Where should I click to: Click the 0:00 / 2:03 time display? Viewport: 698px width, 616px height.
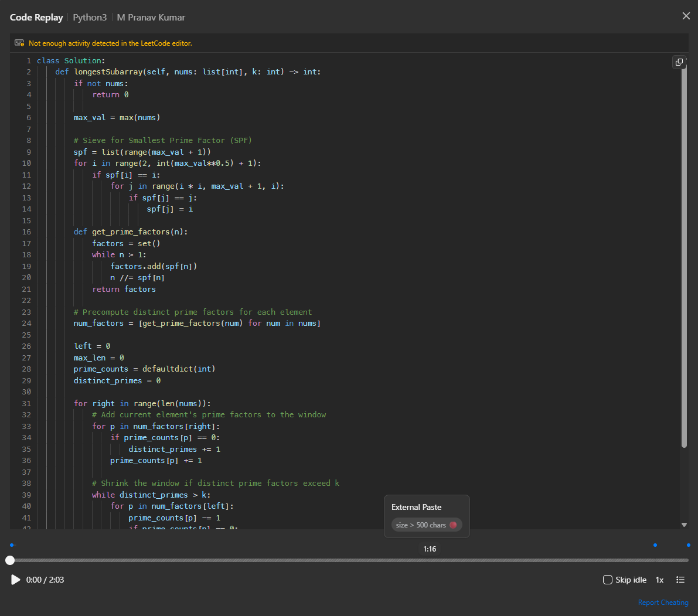point(45,580)
